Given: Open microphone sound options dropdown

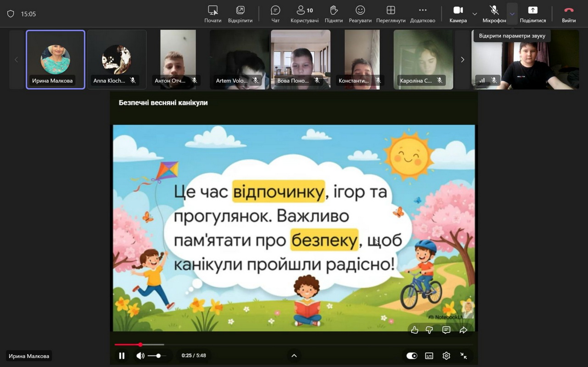Looking at the screenshot, I should (512, 14).
